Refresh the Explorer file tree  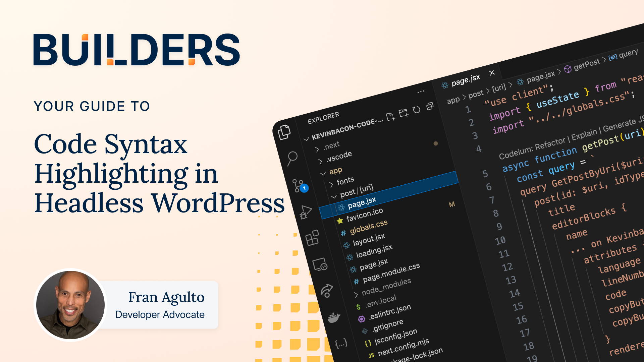coord(417,109)
